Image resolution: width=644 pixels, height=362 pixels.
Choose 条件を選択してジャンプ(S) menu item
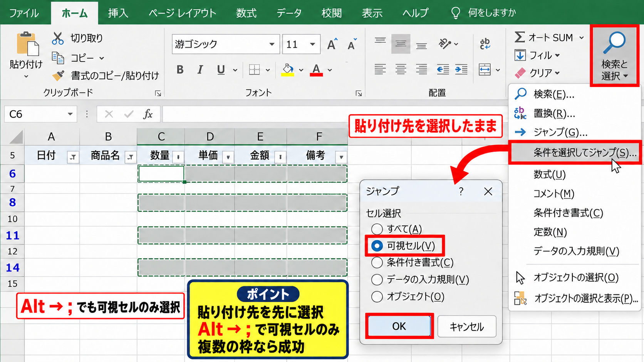[x=575, y=153]
